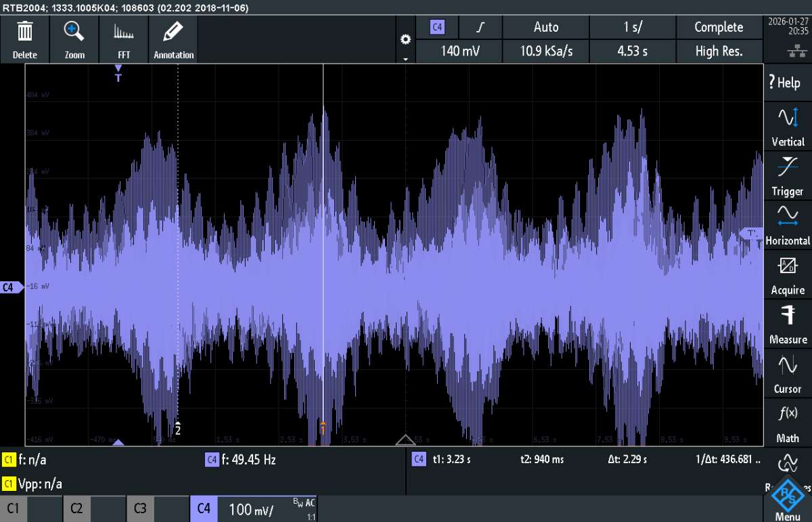Edit the 4.53 s horizontal position

click(x=633, y=51)
